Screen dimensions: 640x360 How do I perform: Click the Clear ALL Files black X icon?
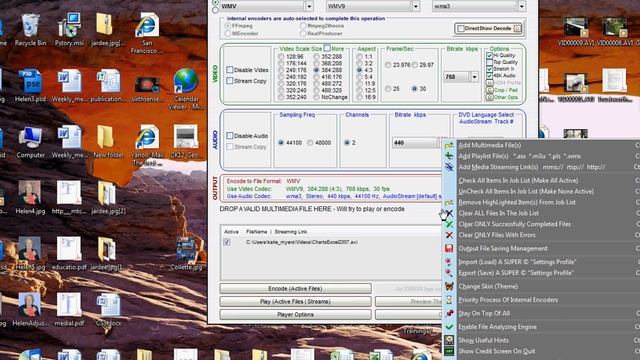(x=449, y=213)
